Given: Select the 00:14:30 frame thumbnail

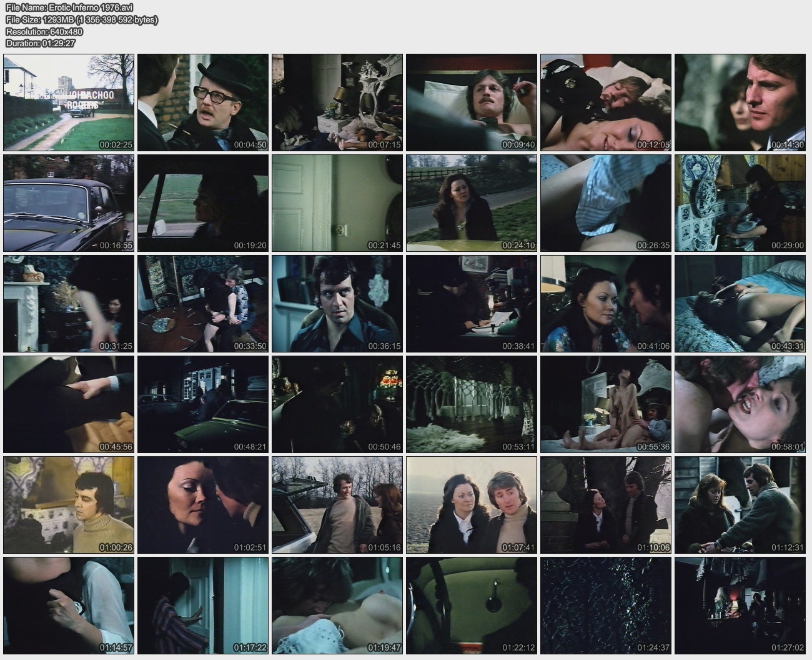Looking at the screenshot, I should 740,102.
